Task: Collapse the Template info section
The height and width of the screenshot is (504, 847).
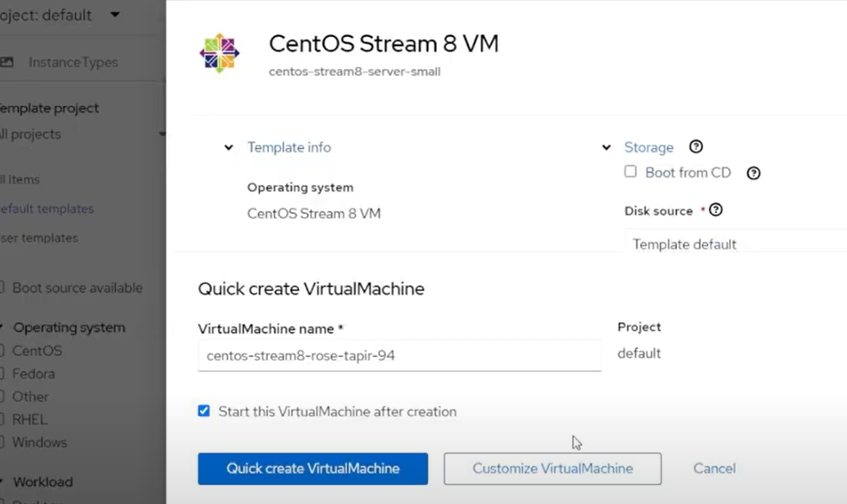Action: [x=228, y=147]
